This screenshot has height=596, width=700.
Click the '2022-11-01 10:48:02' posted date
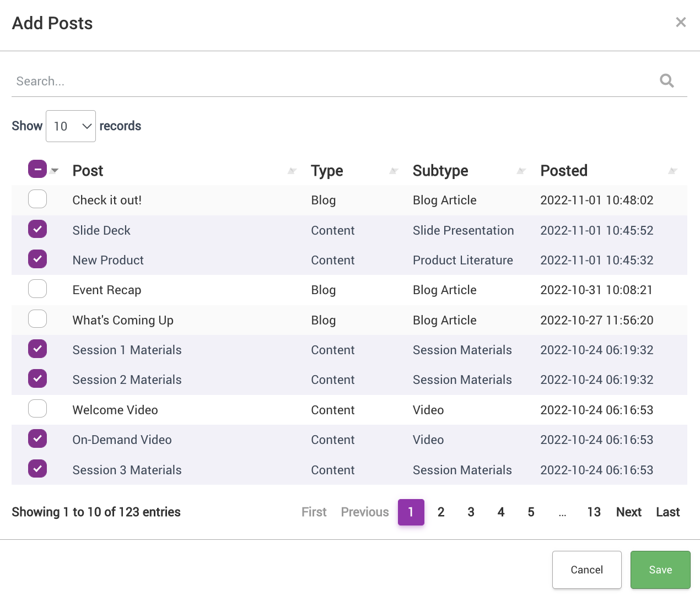(597, 201)
